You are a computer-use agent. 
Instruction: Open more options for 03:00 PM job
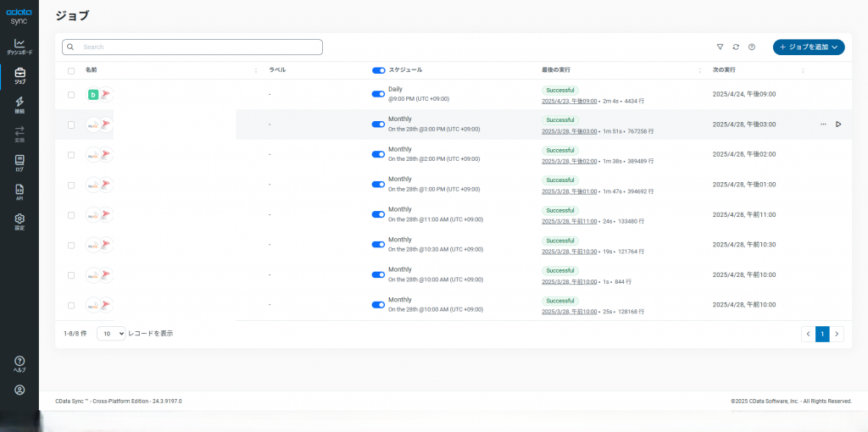click(x=823, y=125)
